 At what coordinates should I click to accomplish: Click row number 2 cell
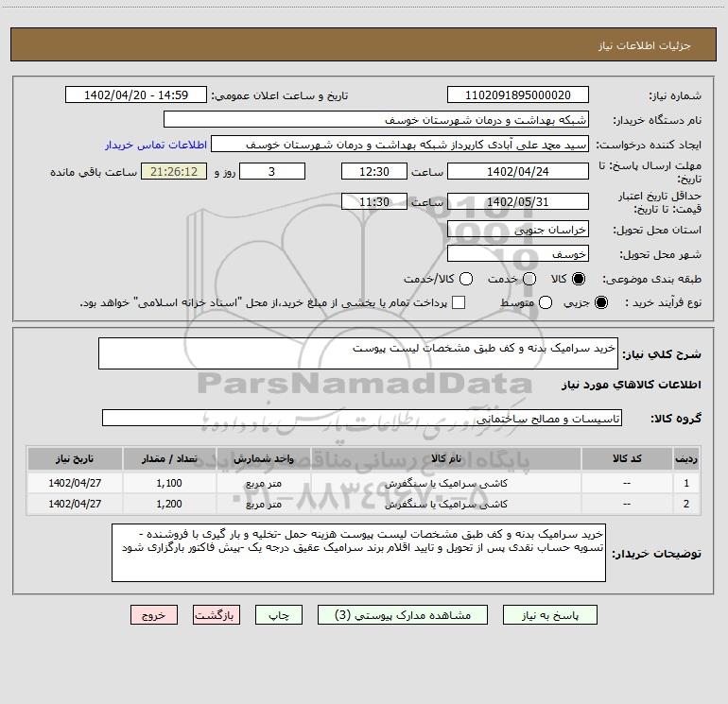(686, 504)
